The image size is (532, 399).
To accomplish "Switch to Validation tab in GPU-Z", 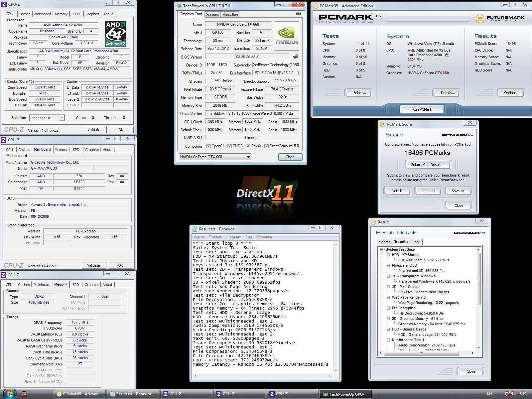I will (230, 15).
